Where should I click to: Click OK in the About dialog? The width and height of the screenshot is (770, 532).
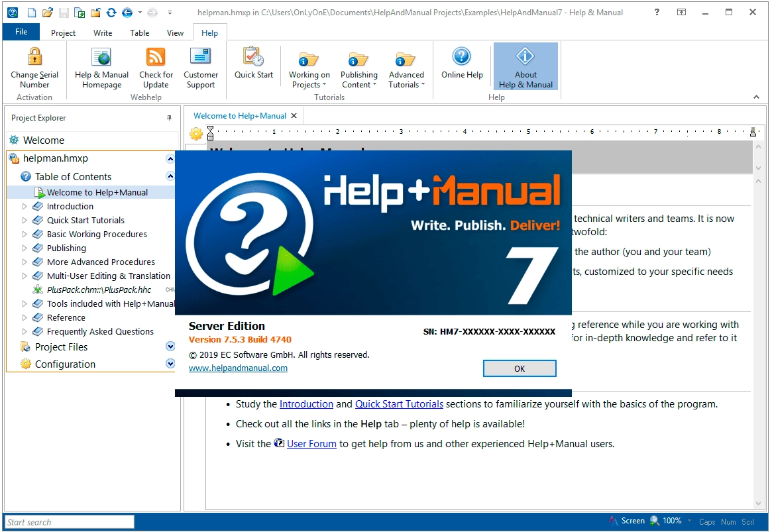pos(520,368)
